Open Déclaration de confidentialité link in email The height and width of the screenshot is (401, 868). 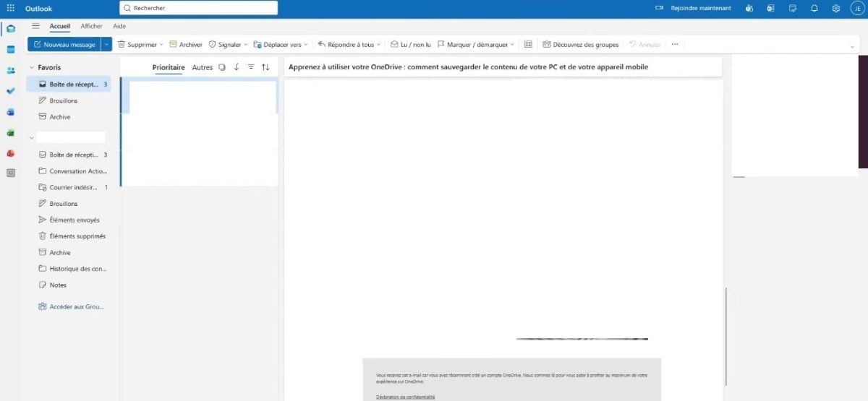pyautogui.click(x=405, y=397)
